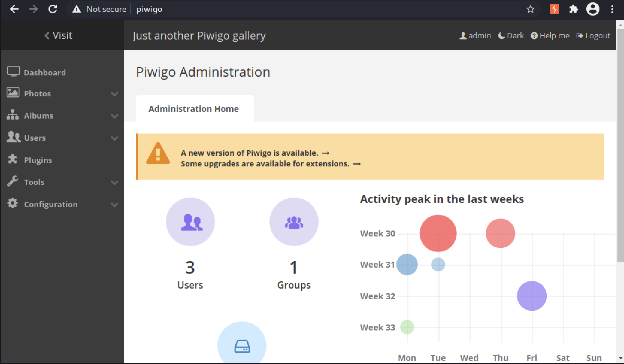Click the small blue Week 31 Tuesday bubble

(438, 264)
